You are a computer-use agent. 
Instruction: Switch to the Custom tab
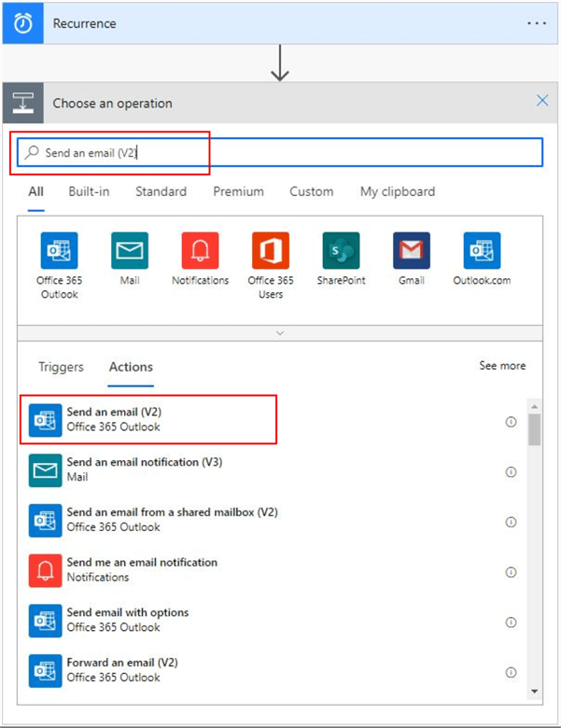(312, 191)
